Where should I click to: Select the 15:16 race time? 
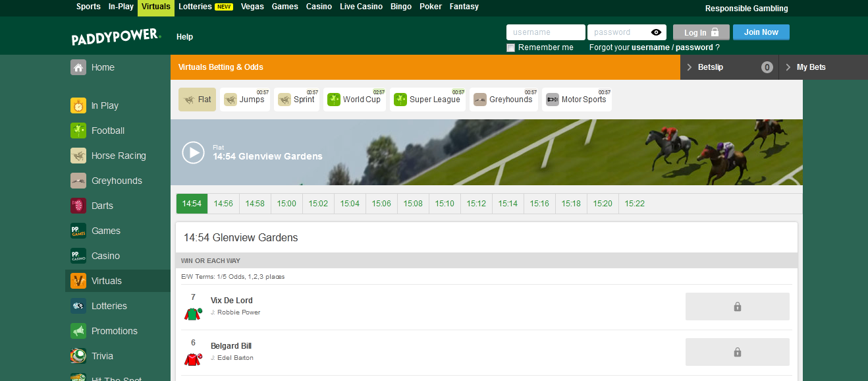tap(539, 204)
